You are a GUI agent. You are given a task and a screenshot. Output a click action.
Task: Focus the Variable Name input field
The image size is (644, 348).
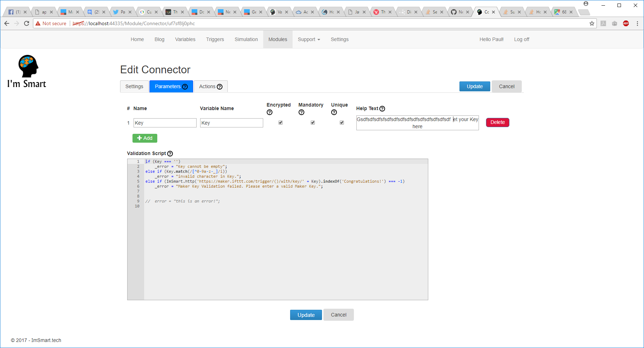click(232, 123)
